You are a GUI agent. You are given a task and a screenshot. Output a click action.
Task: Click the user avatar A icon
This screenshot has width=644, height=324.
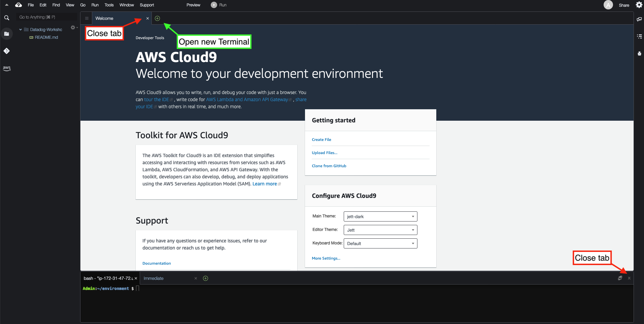coord(608,5)
